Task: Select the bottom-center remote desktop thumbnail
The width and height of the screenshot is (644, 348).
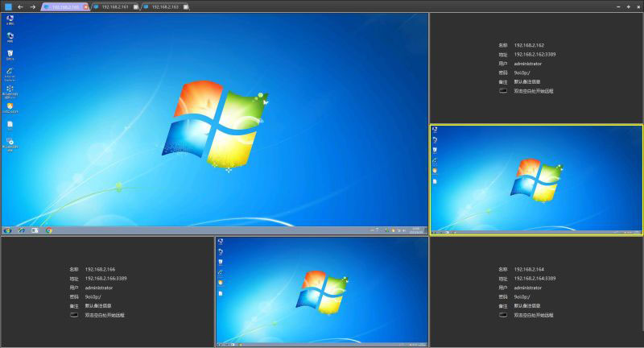Action: pyautogui.click(x=322, y=292)
